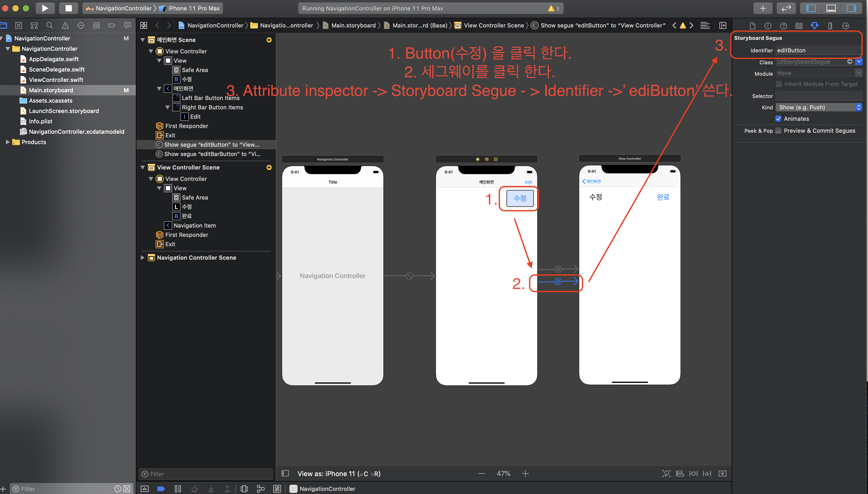The width and height of the screenshot is (868, 494).
Task: Select ViewController.swift in project navigator
Action: (x=56, y=80)
